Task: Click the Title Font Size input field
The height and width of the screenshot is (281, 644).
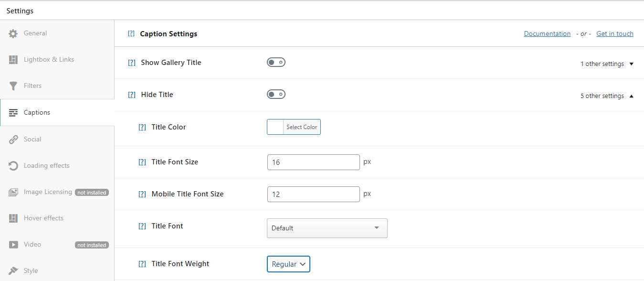Action: [x=313, y=162]
